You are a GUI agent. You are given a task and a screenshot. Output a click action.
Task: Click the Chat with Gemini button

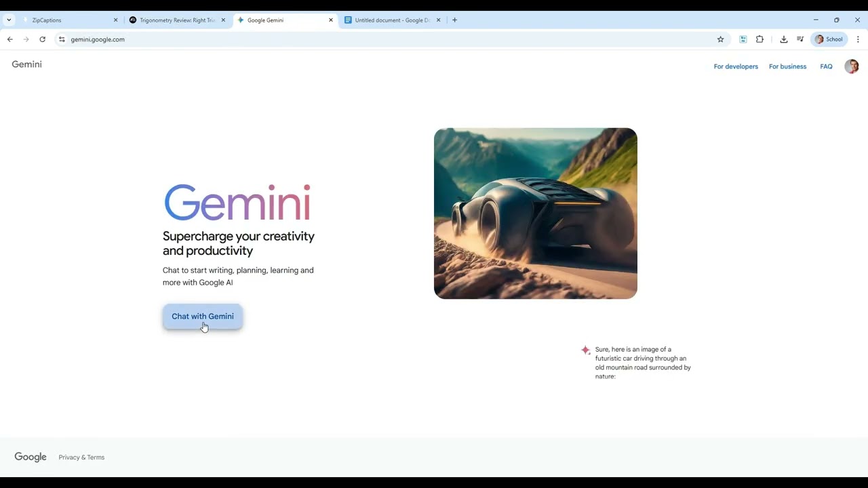click(x=202, y=317)
